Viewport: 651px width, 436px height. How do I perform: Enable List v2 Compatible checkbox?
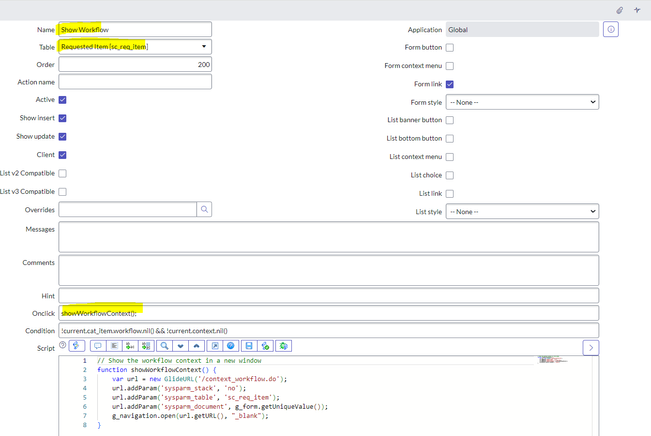coord(62,173)
